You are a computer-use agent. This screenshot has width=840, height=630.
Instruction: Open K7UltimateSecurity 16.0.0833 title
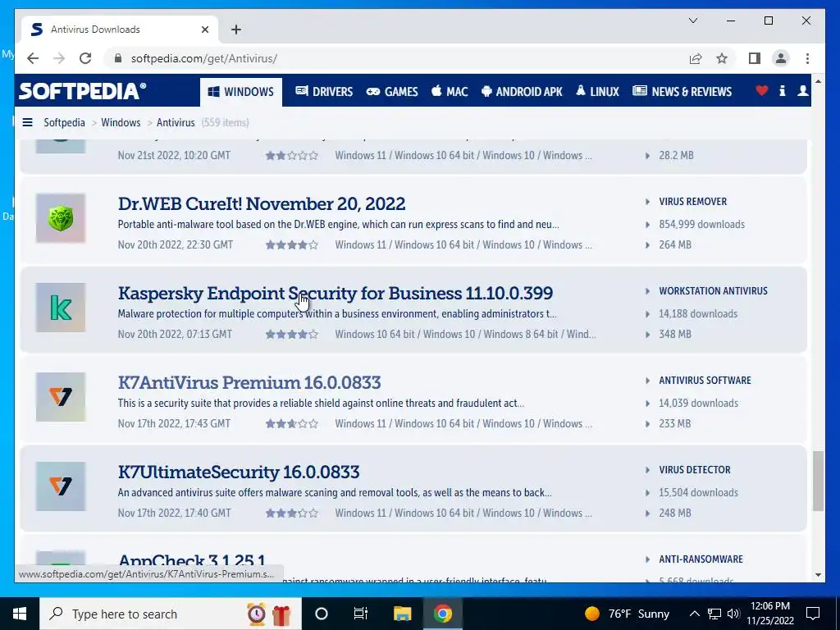tap(239, 472)
